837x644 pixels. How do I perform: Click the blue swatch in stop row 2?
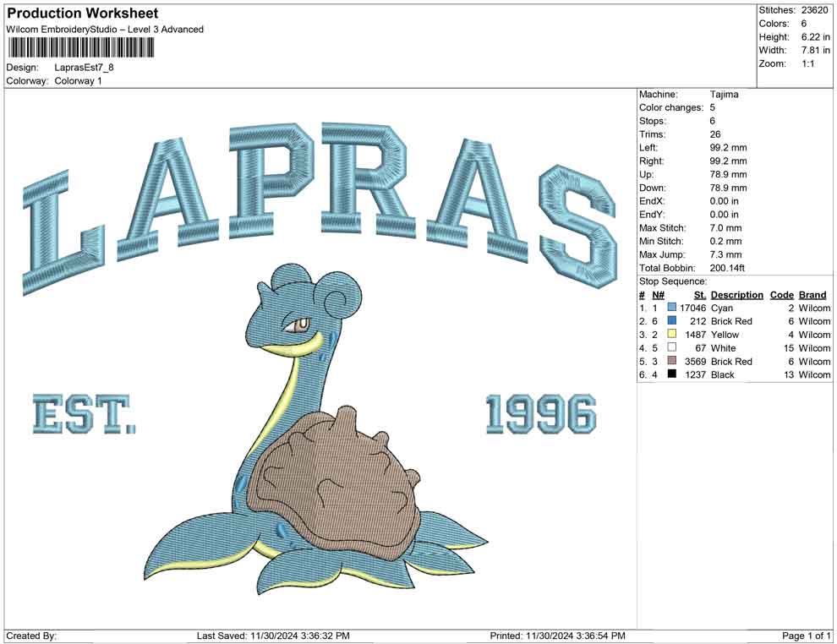click(x=671, y=320)
